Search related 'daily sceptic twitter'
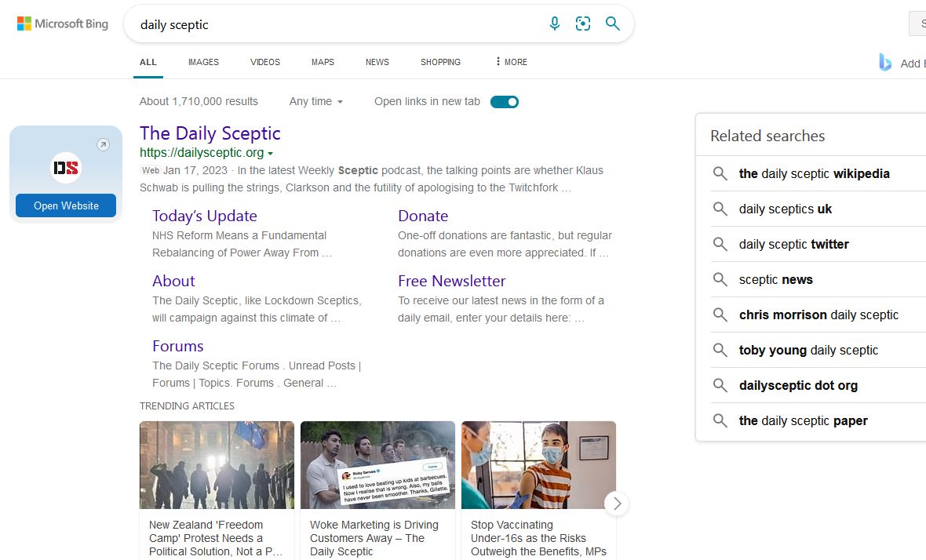 pyautogui.click(x=793, y=244)
